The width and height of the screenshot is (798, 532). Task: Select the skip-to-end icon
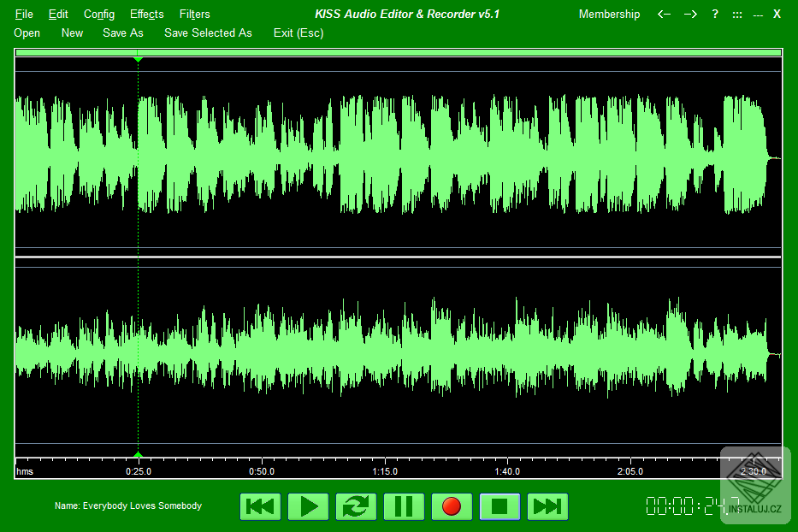coord(547,506)
